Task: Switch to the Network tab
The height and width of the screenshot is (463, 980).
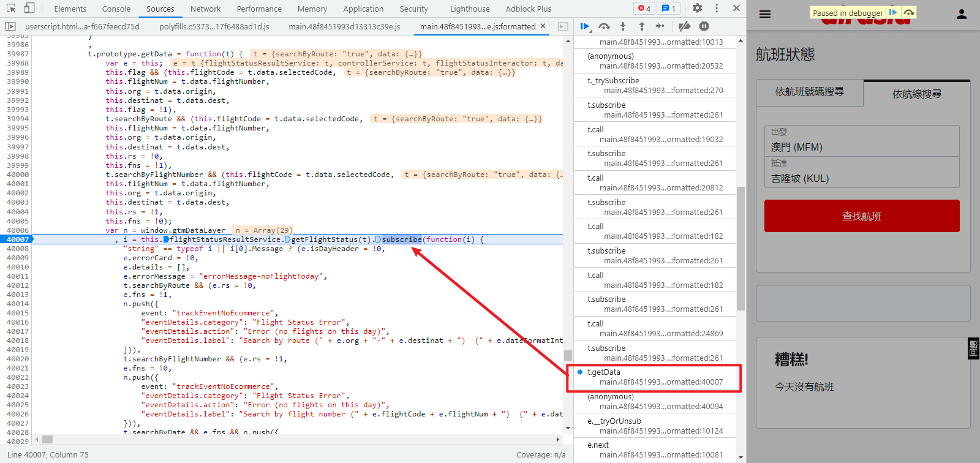Action: (x=205, y=9)
